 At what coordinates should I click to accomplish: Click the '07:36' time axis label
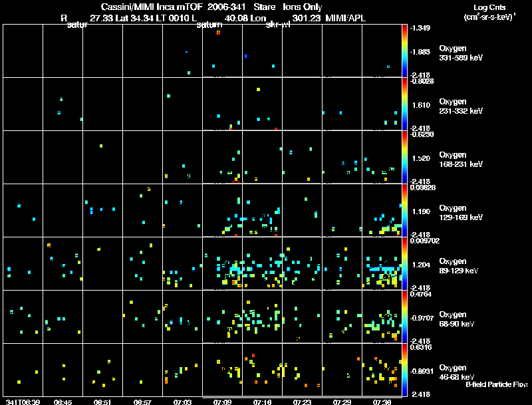coord(382,402)
